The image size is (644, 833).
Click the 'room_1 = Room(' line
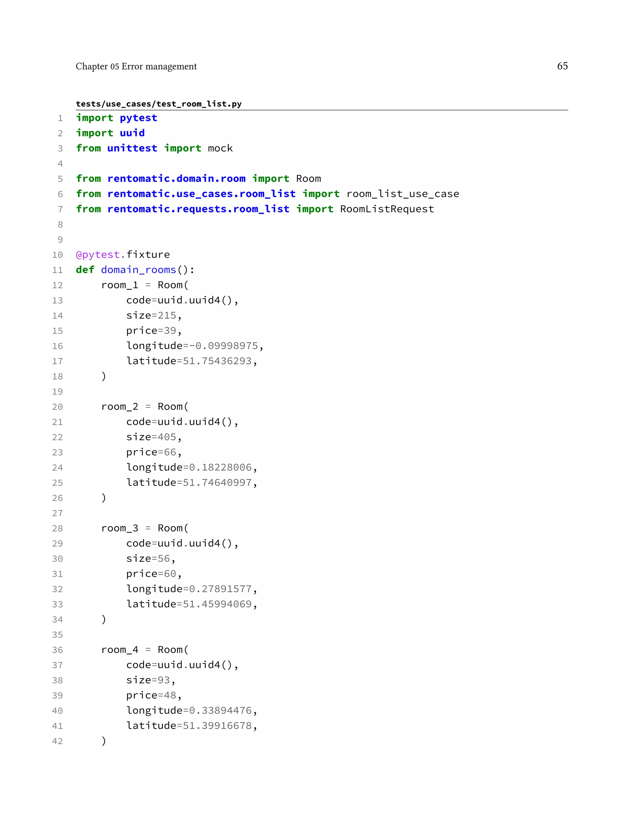coord(145,285)
